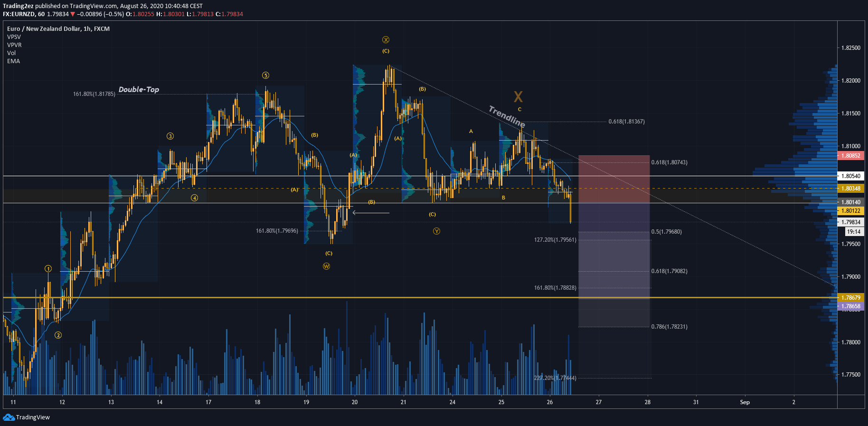Click the 161.80%(1.78828) fib label
This screenshot has width=868, height=426.
(x=555, y=288)
